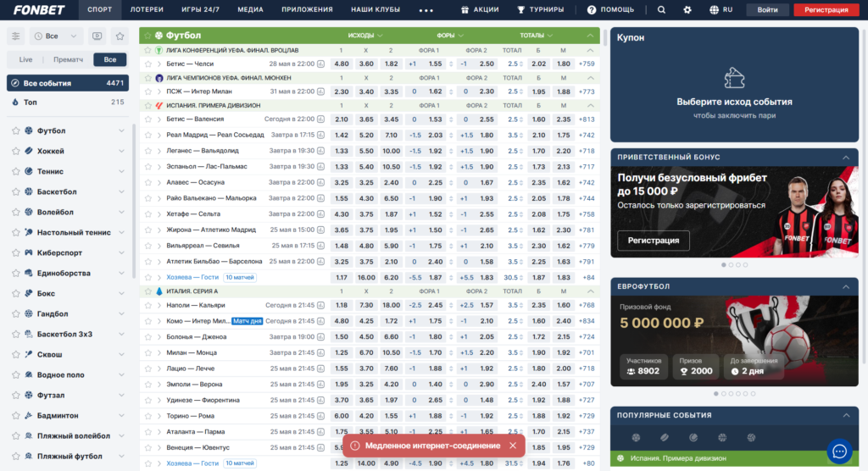Image resolution: width=868 pixels, height=471 pixels.
Task: Open favorites star filter in sidebar toolbar
Action: [120, 36]
